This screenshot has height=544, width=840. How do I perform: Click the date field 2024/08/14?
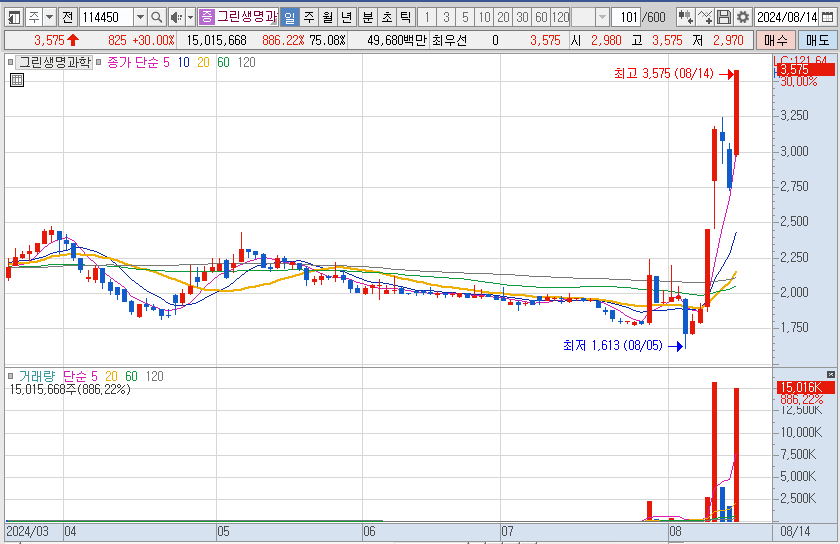point(786,17)
